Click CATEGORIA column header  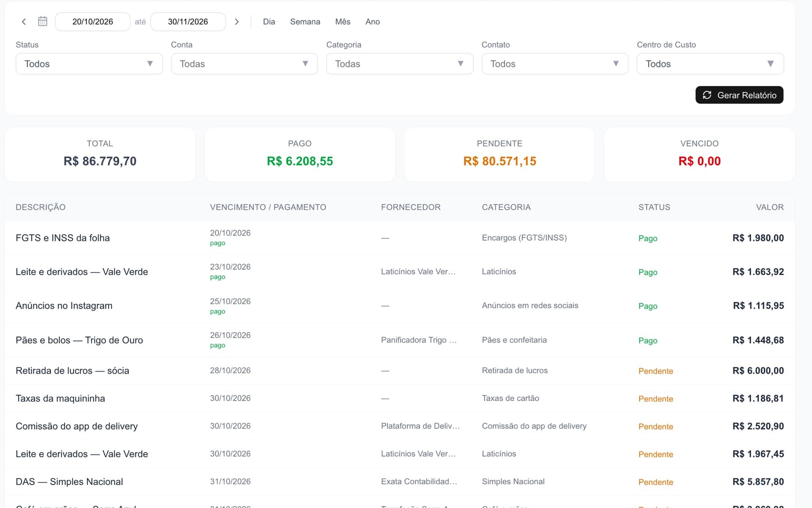click(x=506, y=207)
